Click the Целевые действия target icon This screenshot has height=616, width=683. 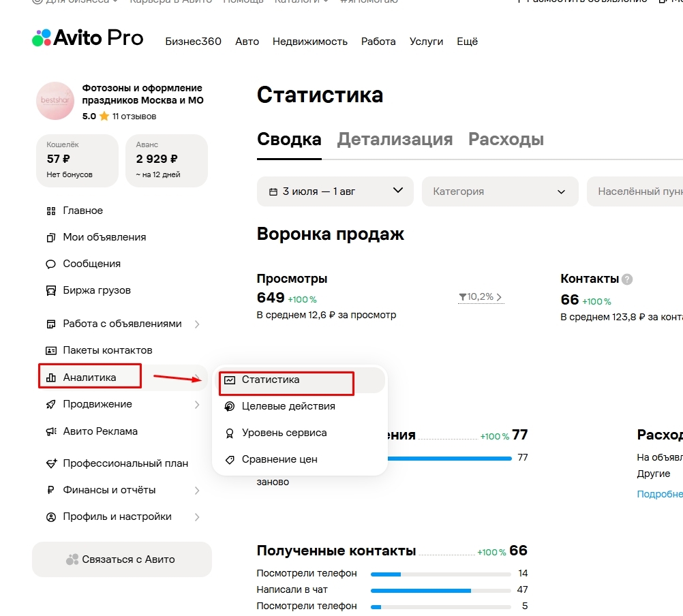[229, 407]
